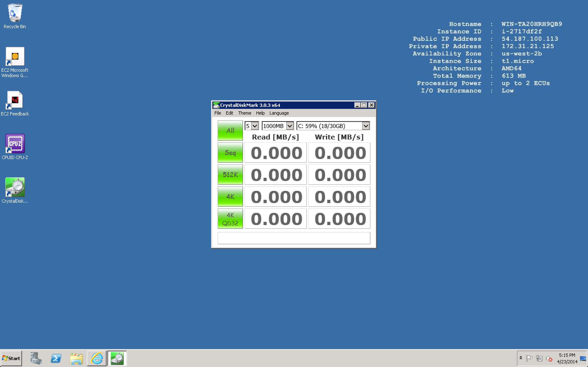Expand the 1000MB test size dropdown
Screen dimensions: 588x367
click(x=290, y=126)
